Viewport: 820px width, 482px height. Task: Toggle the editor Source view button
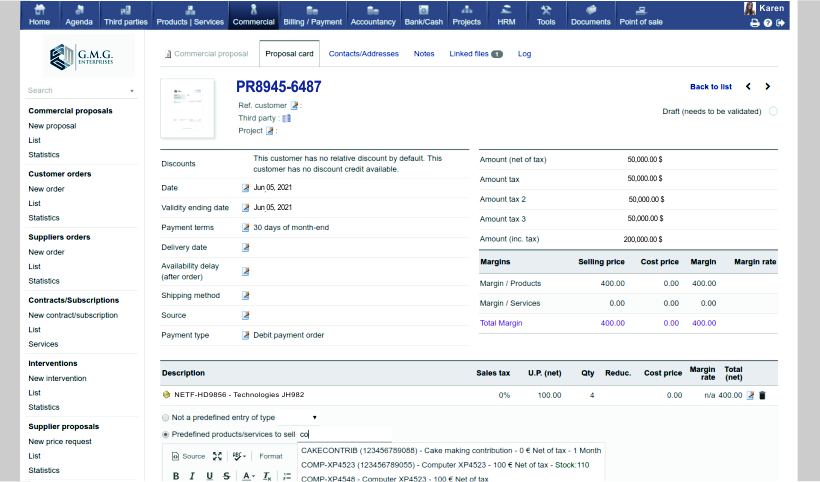point(188,456)
